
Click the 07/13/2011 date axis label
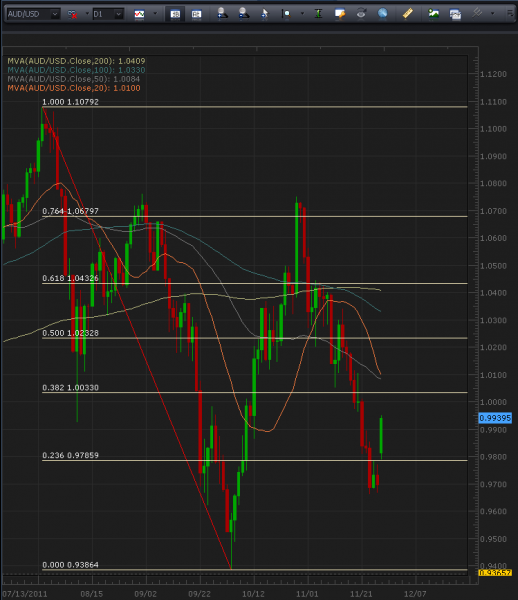point(25,594)
